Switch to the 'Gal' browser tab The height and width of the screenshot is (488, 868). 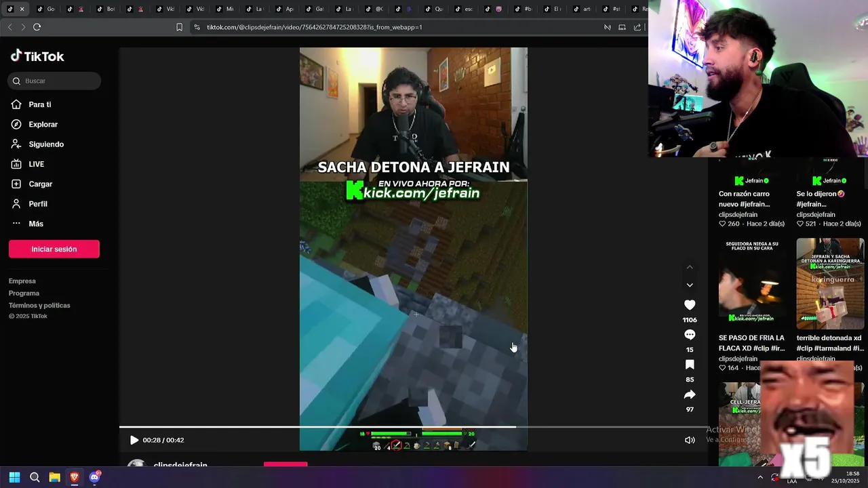(x=315, y=9)
